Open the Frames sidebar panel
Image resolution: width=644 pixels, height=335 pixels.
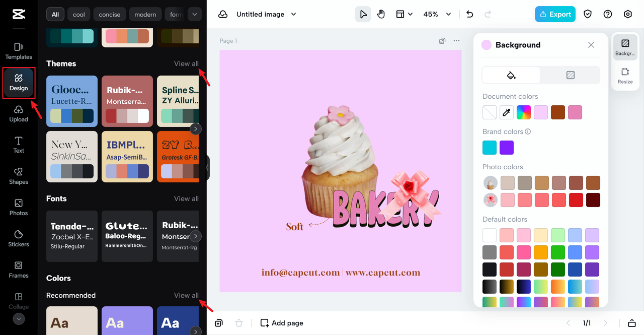pyautogui.click(x=19, y=270)
